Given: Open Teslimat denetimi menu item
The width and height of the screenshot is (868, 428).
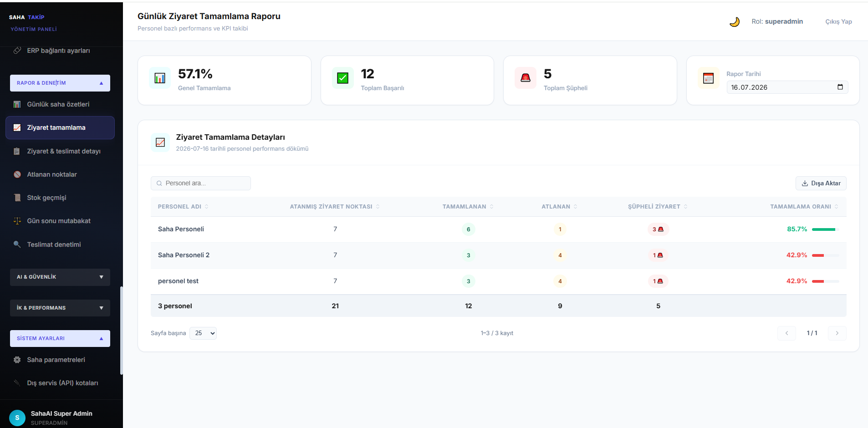Looking at the screenshot, I should (x=60, y=245).
